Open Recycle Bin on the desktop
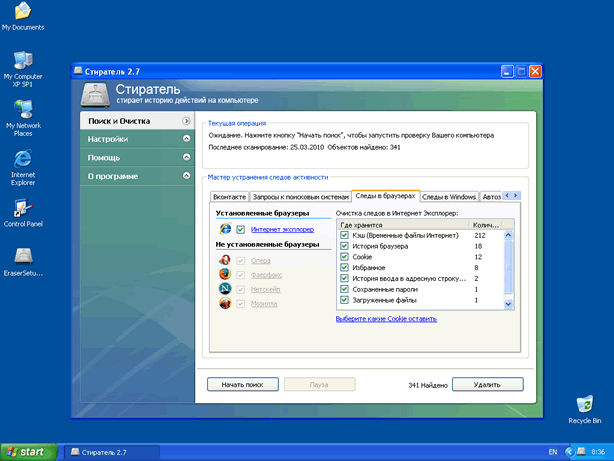 point(583,404)
